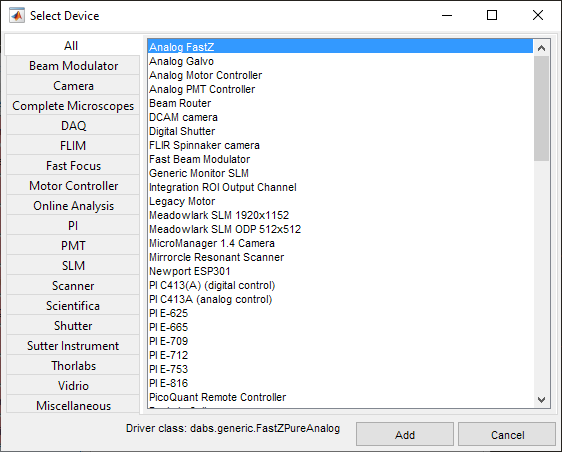Choose Analog Motor Controller
This screenshot has width=562, height=452.
click(340, 75)
